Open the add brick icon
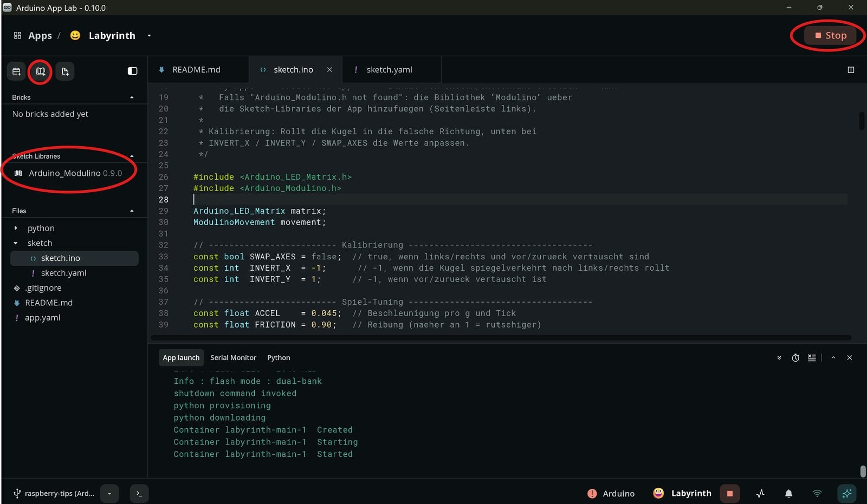 pyautogui.click(x=16, y=71)
